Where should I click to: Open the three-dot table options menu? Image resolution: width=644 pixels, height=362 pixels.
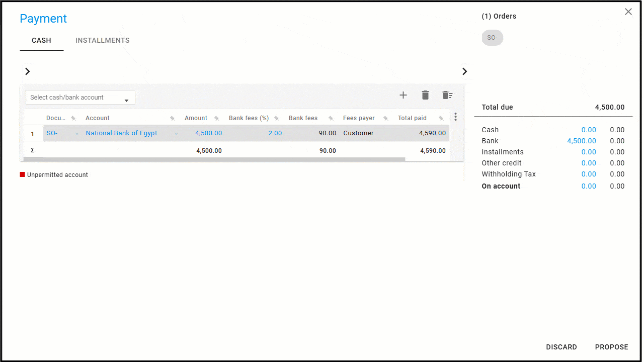click(455, 117)
